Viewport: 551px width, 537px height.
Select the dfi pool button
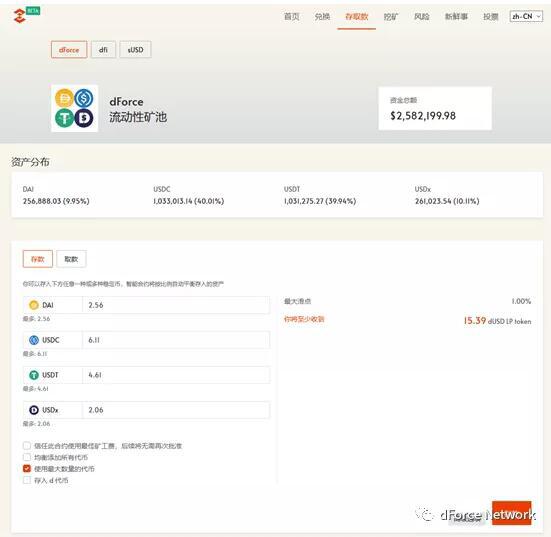tap(103, 50)
